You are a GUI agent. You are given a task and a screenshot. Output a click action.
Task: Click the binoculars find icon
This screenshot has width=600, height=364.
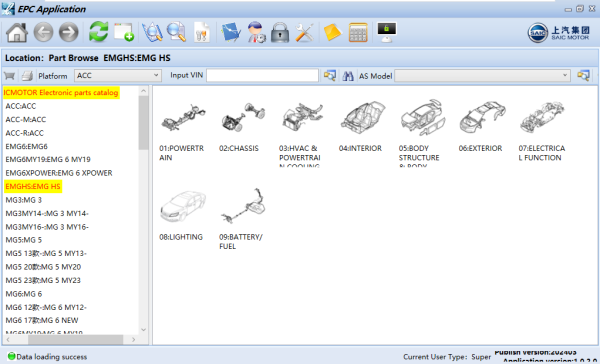(x=348, y=76)
